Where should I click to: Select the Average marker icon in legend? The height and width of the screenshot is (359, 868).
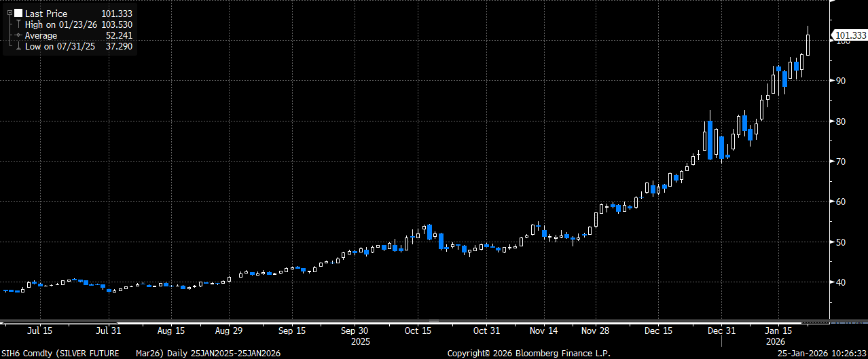point(18,35)
